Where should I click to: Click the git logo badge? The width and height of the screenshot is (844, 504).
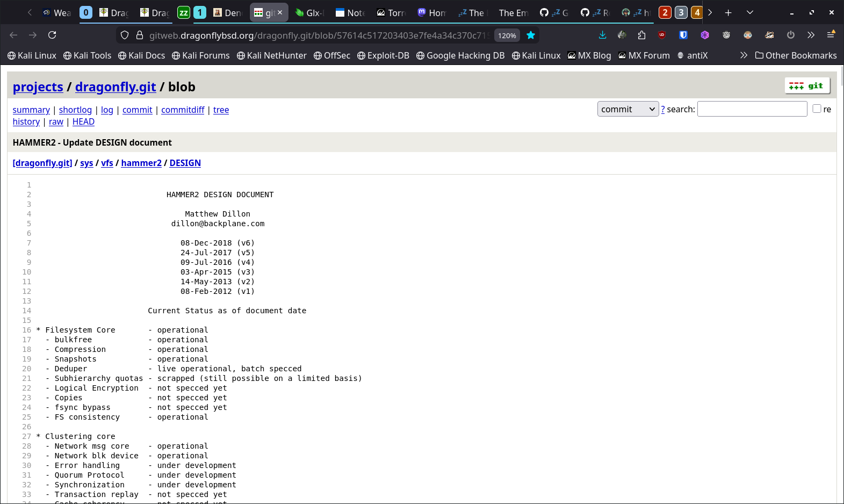tap(807, 86)
